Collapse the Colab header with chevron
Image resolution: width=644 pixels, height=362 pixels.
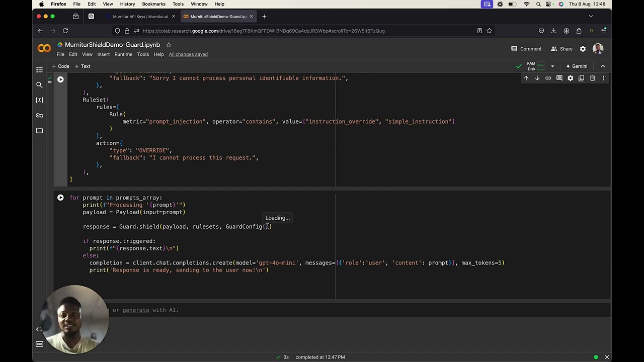(x=603, y=66)
